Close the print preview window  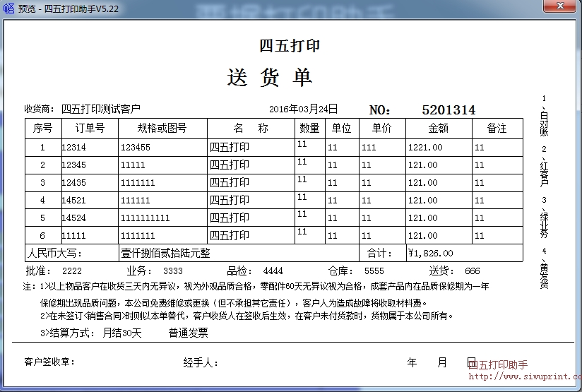(563, 8)
